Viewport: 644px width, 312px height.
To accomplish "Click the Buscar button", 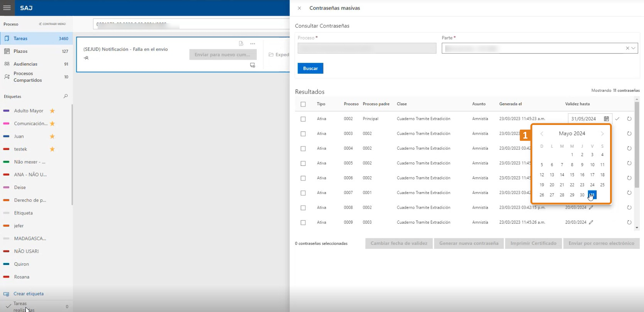I will pyautogui.click(x=310, y=68).
